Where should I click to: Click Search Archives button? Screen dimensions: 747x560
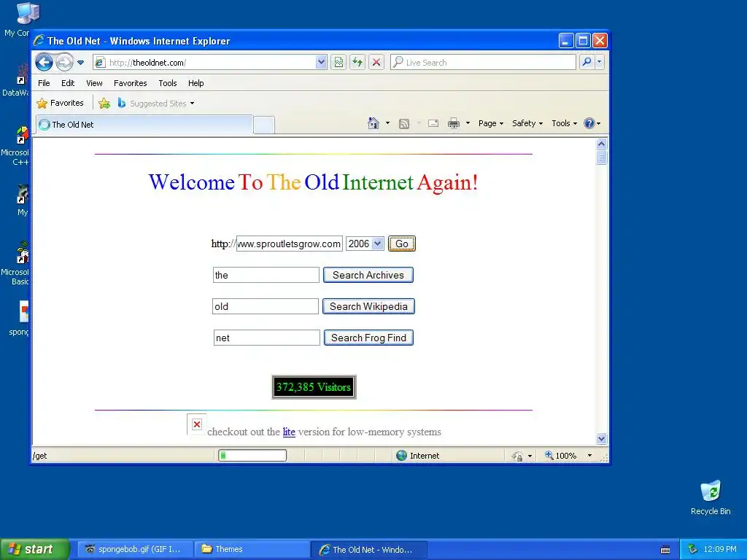pyautogui.click(x=368, y=275)
